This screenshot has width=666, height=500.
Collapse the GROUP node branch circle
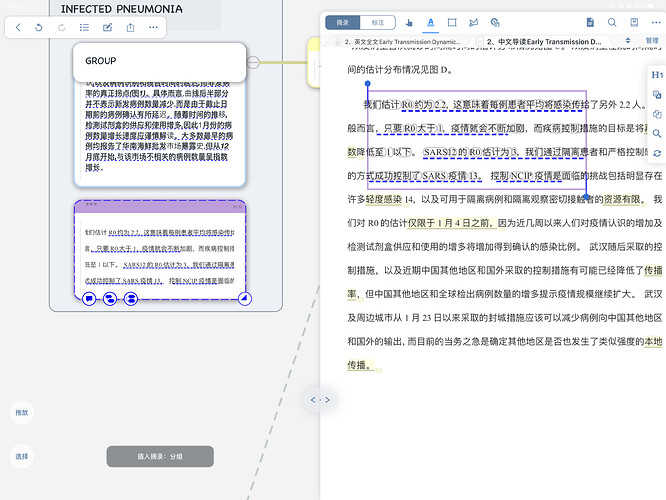point(253,62)
